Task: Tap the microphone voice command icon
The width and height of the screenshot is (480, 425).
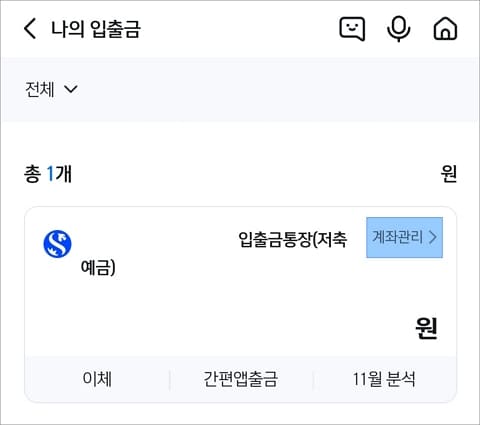Action: click(398, 29)
